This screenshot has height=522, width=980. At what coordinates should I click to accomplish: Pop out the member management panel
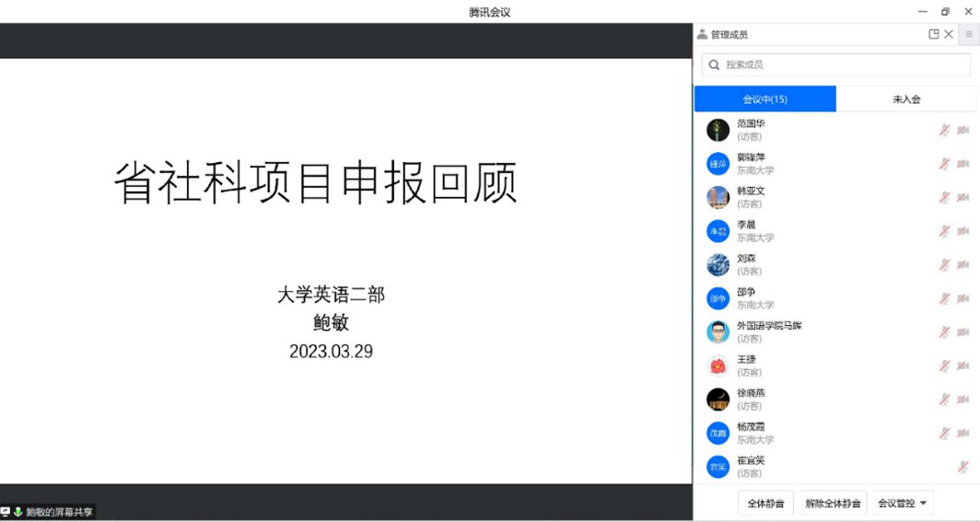pos(934,34)
